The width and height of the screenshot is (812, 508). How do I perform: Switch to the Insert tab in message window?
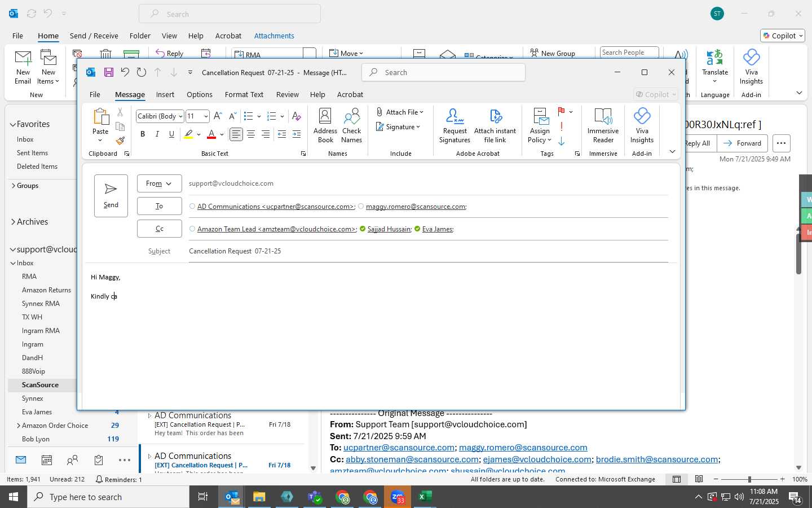pos(165,94)
